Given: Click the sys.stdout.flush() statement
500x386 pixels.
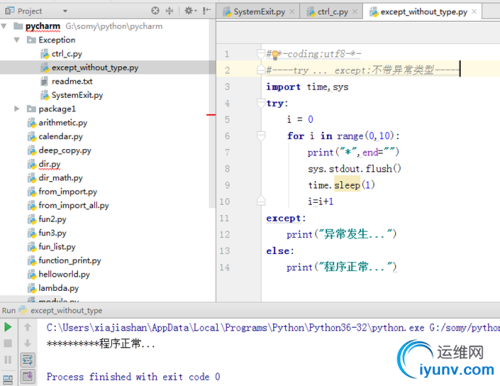Looking at the screenshot, I should click(x=355, y=169).
